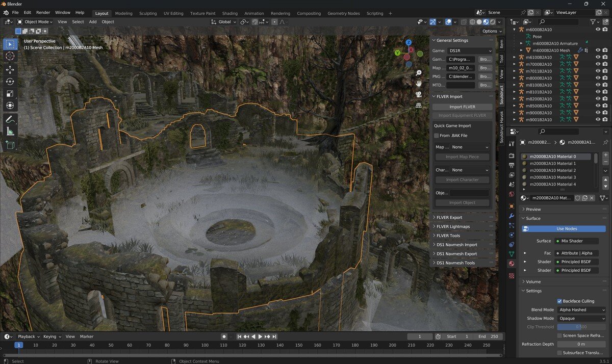The width and height of the screenshot is (612, 364).
Task: Open the Material properties tab icon
Action: [512, 264]
